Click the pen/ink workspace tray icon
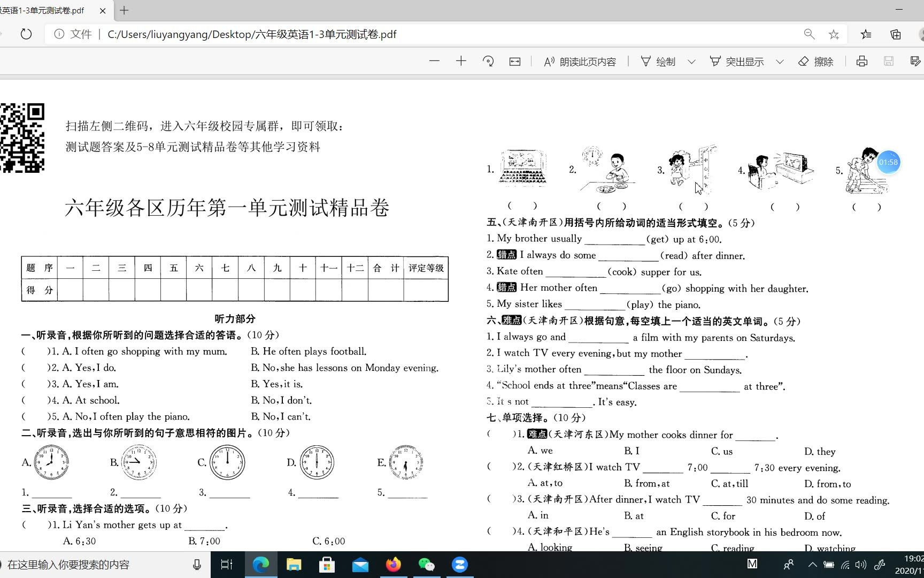The height and width of the screenshot is (578, 924). pos(880,565)
